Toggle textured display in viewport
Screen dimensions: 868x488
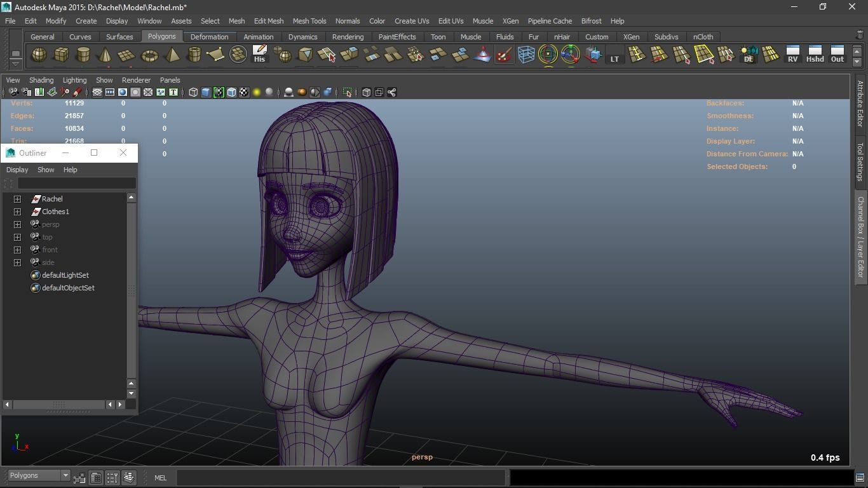(x=244, y=93)
